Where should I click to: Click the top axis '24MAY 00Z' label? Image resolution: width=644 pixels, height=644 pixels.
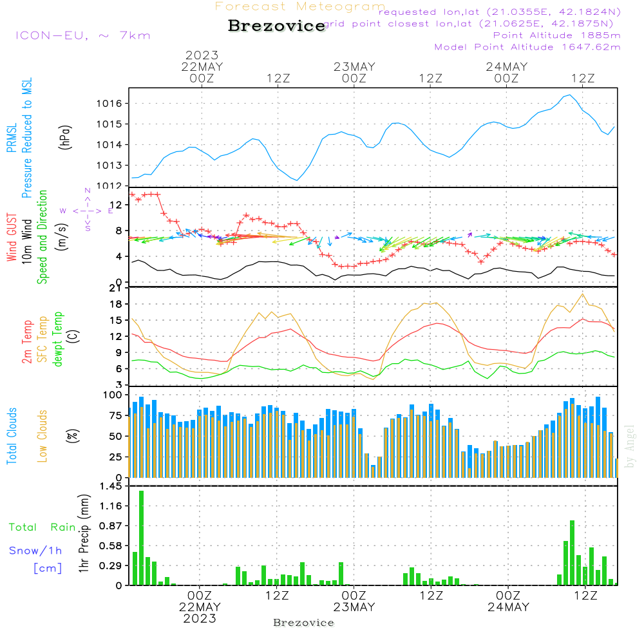506,72
